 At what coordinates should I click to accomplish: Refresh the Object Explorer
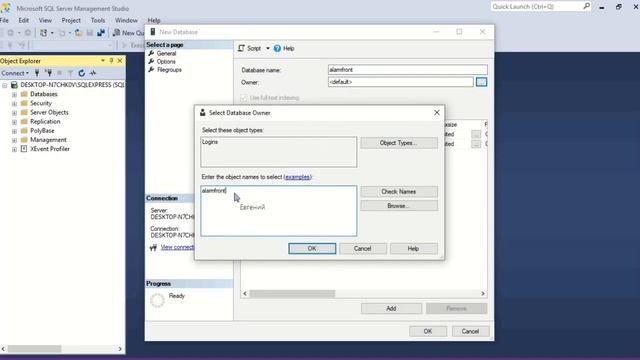click(x=82, y=73)
